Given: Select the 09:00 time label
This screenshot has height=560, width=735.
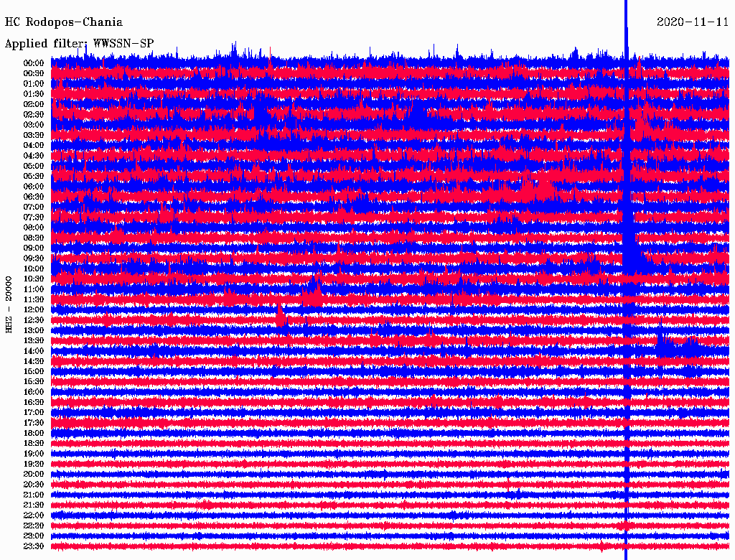Looking at the screenshot, I should click(x=34, y=248).
